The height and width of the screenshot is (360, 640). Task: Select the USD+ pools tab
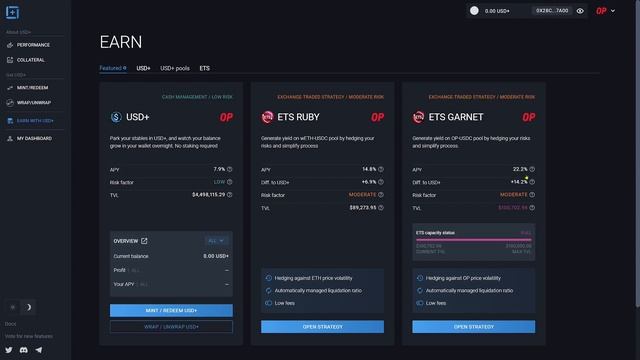[x=175, y=68]
